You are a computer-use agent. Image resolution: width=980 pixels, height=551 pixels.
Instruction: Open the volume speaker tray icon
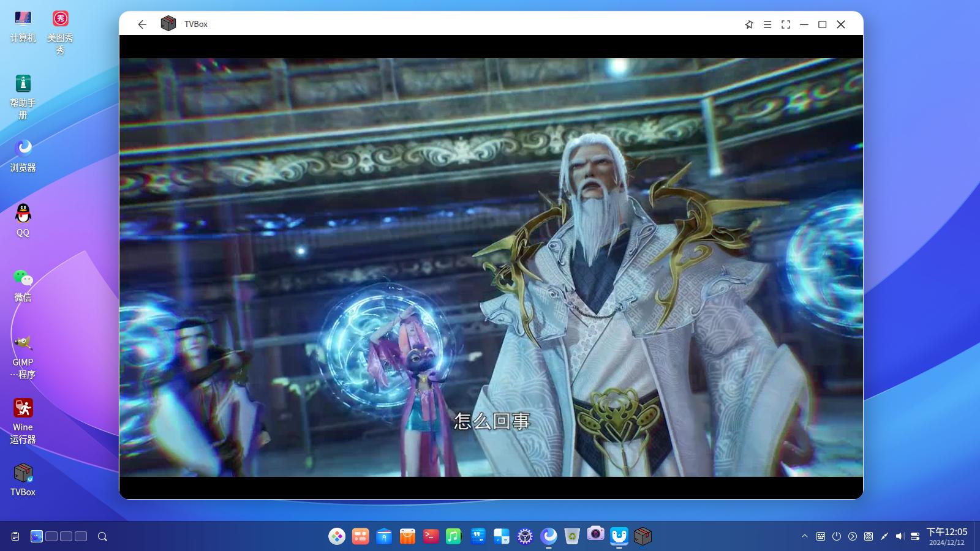click(x=899, y=536)
